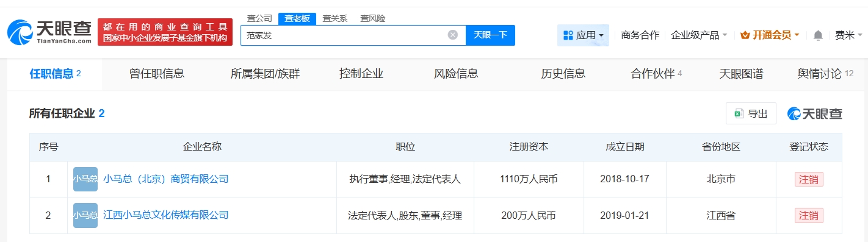The width and height of the screenshot is (868, 242).
Task: Open the 所属集团/族群 tab
Action: (266, 74)
